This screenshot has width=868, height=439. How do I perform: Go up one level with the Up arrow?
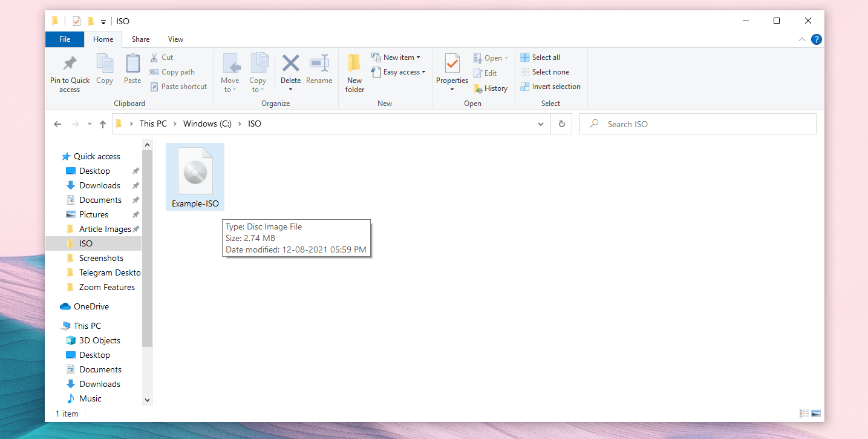pos(103,124)
